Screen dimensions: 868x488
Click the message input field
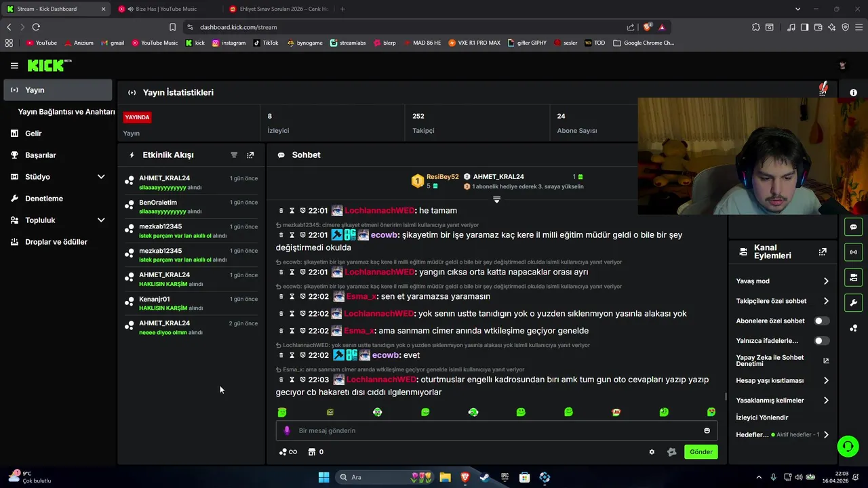[x=496, y=430]
